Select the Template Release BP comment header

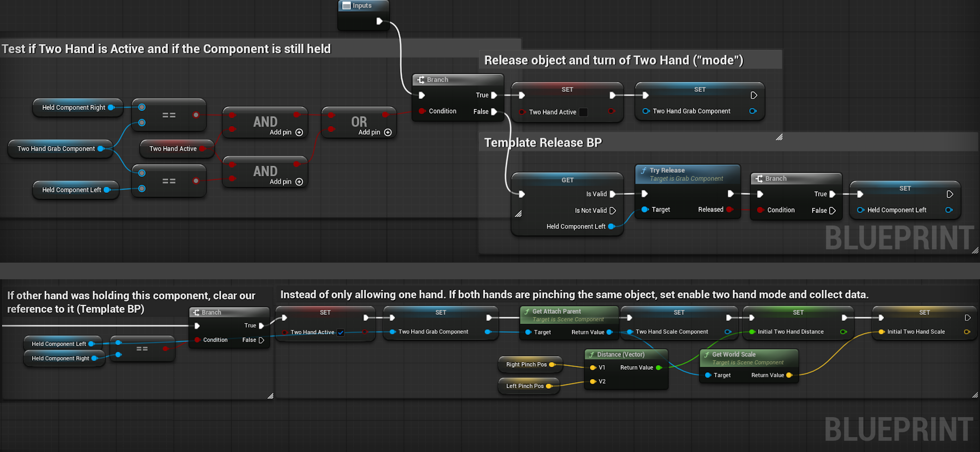click(542, 142)
